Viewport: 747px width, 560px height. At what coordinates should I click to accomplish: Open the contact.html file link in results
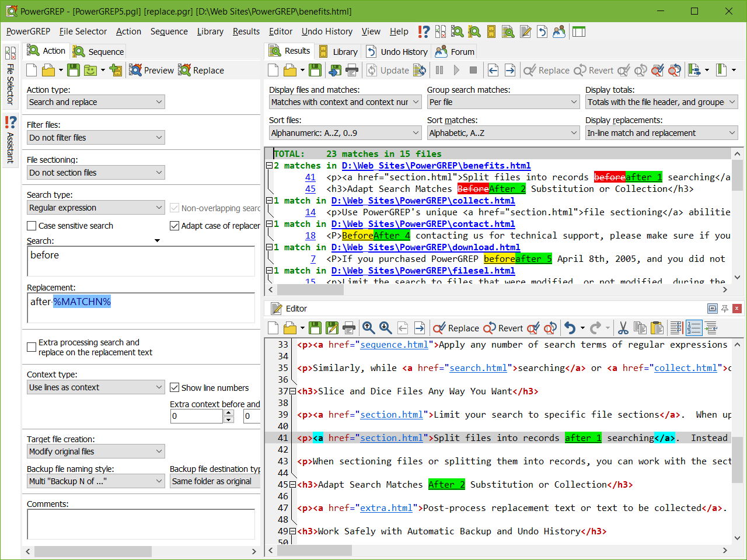point(423,224)
